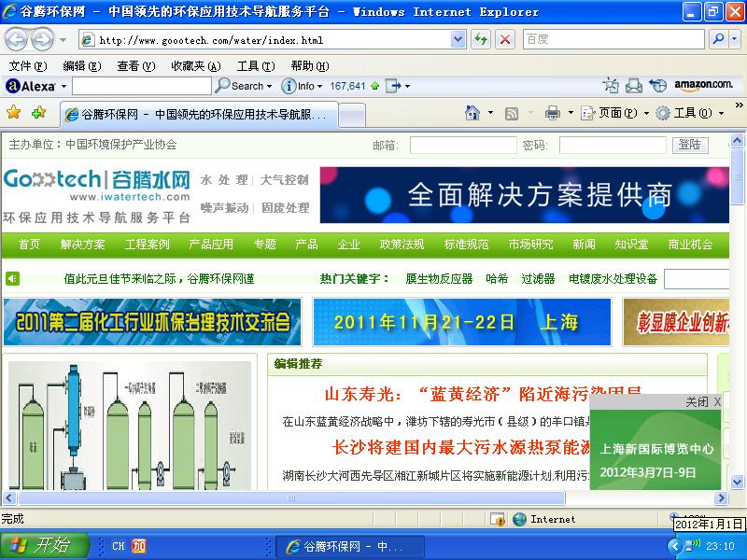
Task: Focus the 百度 search box
Action: pos(613,39)
